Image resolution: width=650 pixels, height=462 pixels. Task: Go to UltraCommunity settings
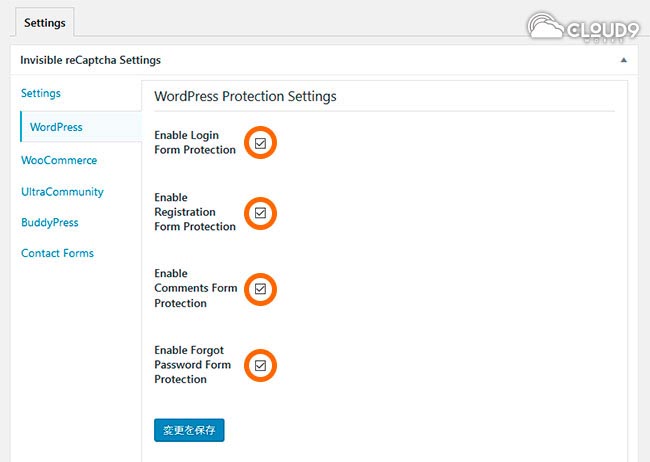point(62,191)
